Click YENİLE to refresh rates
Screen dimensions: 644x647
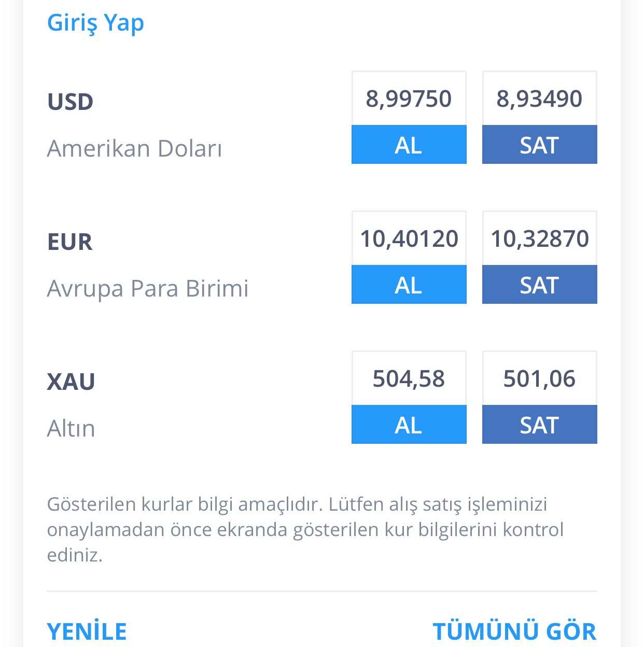(x=87, y=631)
